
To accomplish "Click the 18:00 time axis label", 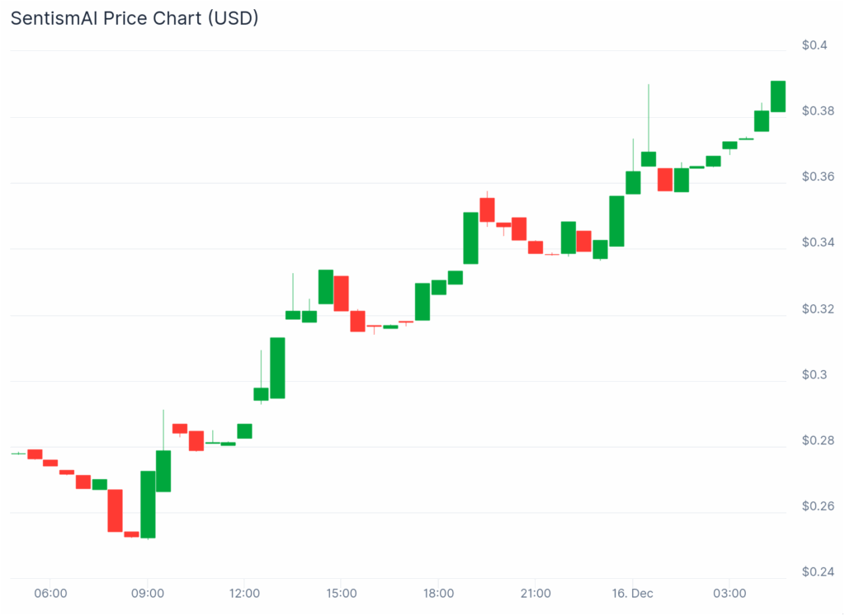I will tap(439, 593).
